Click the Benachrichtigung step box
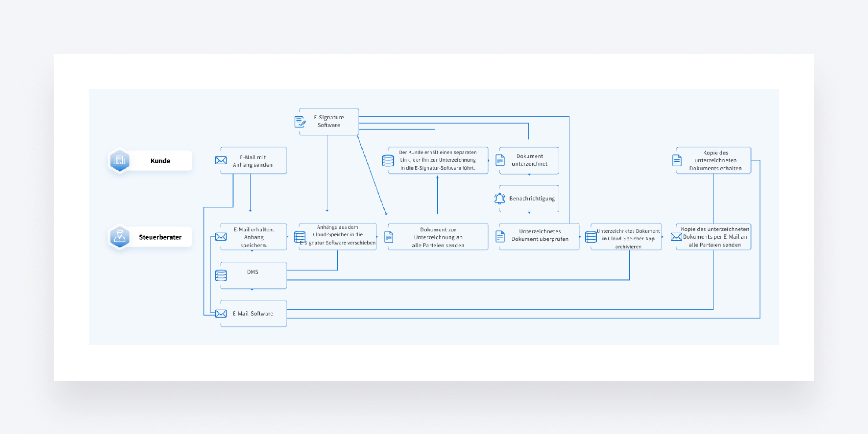 [532, 198]
